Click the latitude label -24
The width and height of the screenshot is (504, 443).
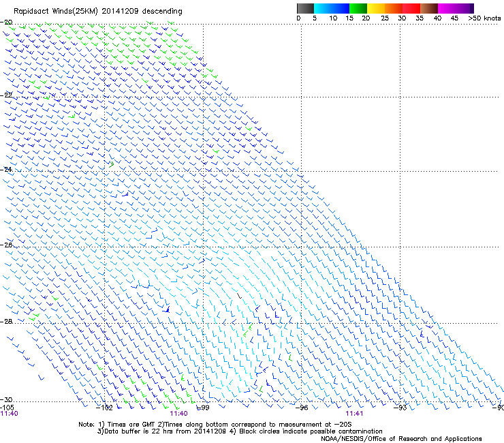(x=6, y=169)
